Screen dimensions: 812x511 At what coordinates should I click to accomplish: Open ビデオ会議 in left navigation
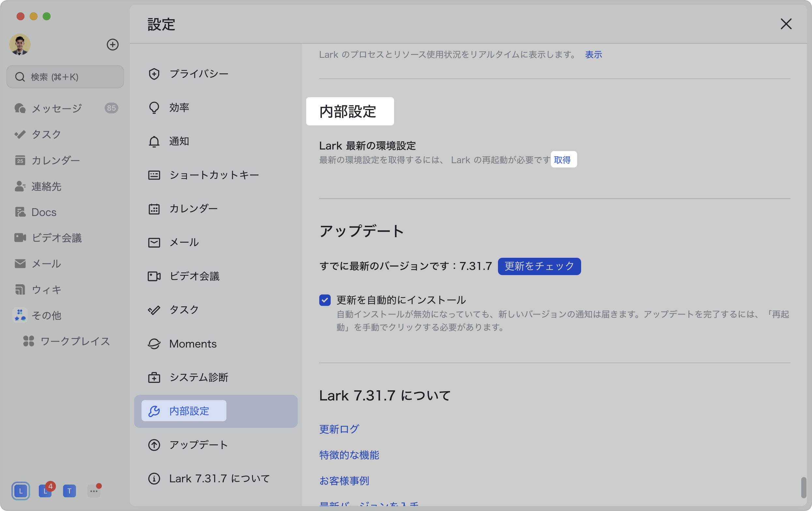57,238
